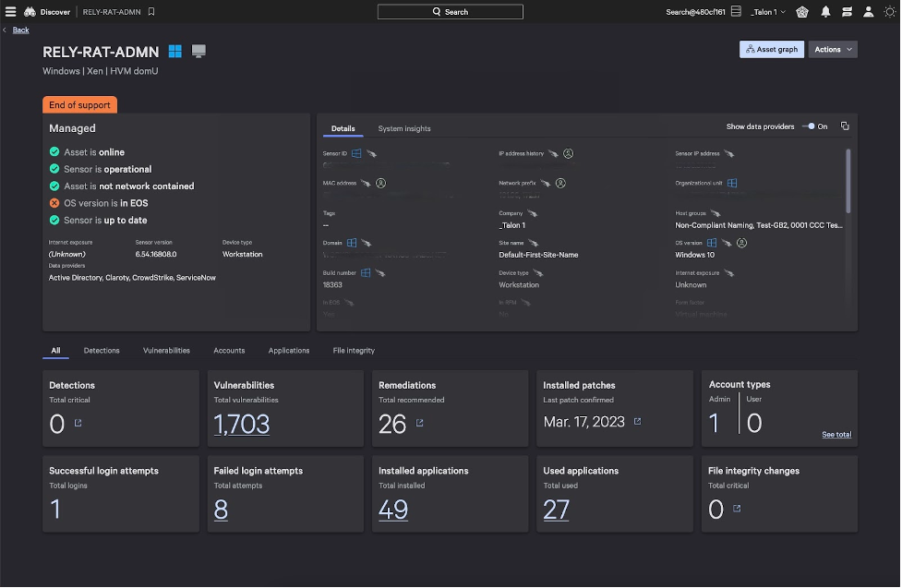Switch to the Details tab
The width and height of the screenshot is (902, 588).
(343, 128)
